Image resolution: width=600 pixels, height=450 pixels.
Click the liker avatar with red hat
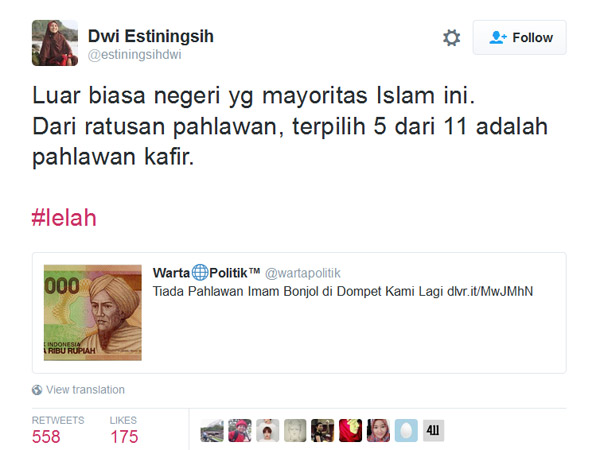pos(240,430)
